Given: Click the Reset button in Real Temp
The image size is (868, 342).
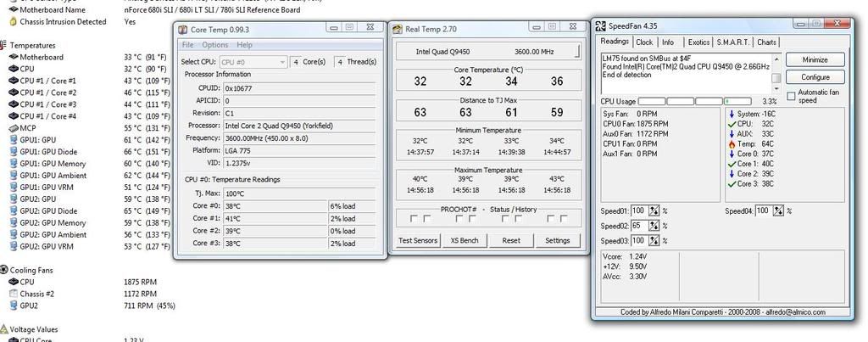Looking at the screenshot, I should (x=511, y=240).
